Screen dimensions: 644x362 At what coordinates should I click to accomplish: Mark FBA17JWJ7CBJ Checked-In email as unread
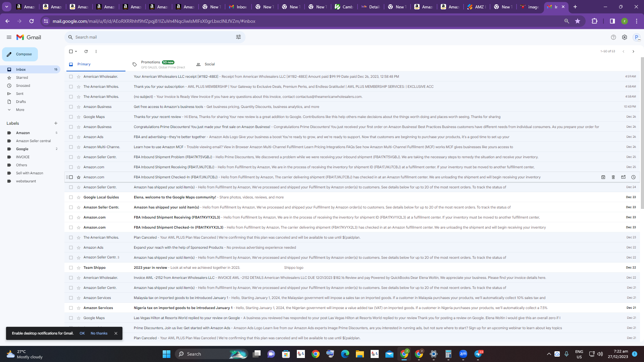click(x=623, y=177)
